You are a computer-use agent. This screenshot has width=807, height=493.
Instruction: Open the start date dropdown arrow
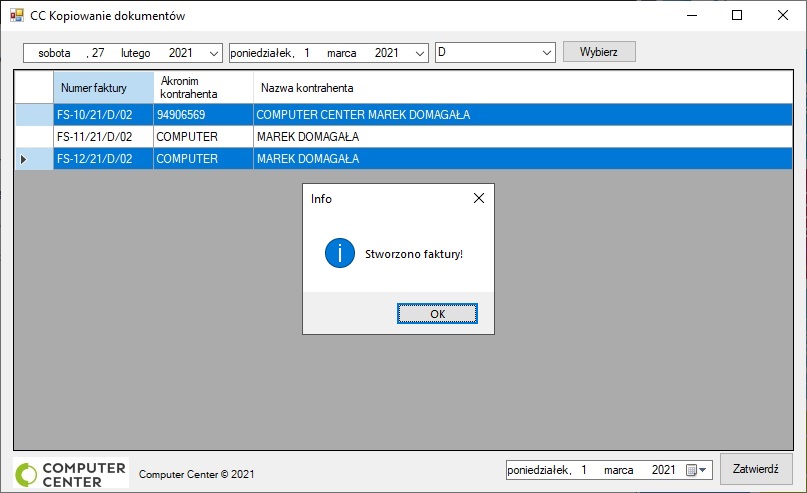pyautogui.click(x=214, y=53)
